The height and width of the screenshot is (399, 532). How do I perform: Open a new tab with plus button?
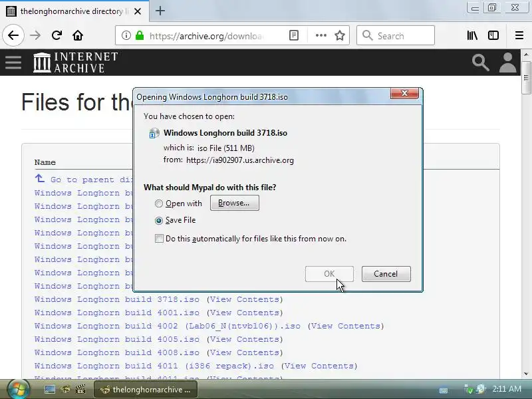(x=160, y=11)
